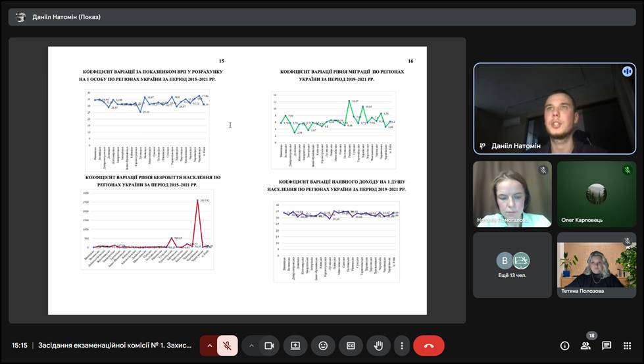Leave the call with the red hang-up button
This screenshot has height=364, width=644.
pos(429,346)
